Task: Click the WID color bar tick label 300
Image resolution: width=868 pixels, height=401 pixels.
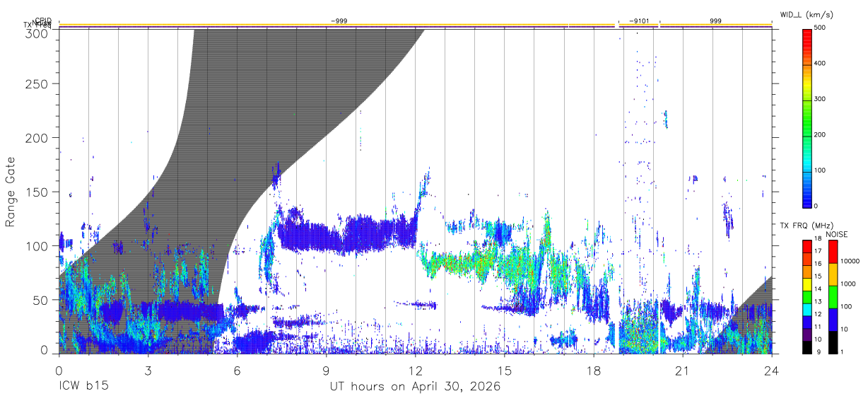Action: [821, 99]
